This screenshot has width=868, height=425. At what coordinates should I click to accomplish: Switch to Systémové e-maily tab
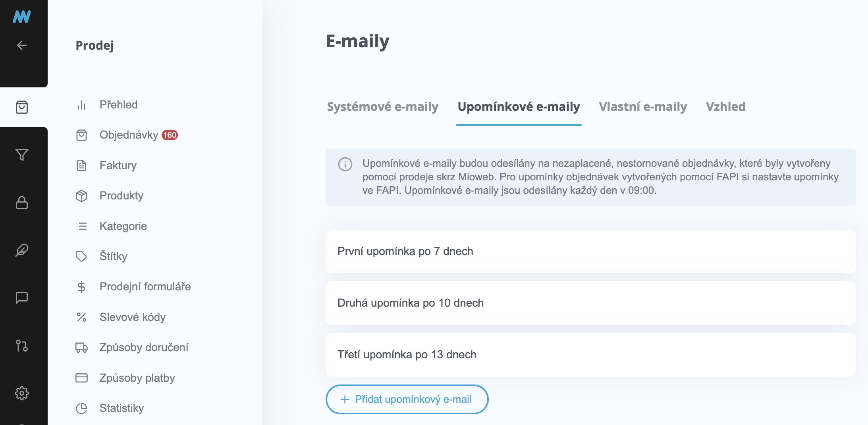382,106
